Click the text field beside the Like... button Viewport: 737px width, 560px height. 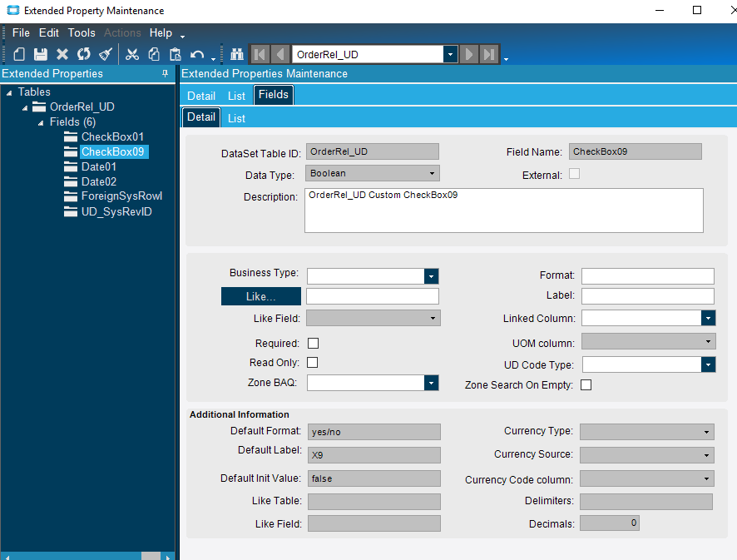tap(373, 296)
